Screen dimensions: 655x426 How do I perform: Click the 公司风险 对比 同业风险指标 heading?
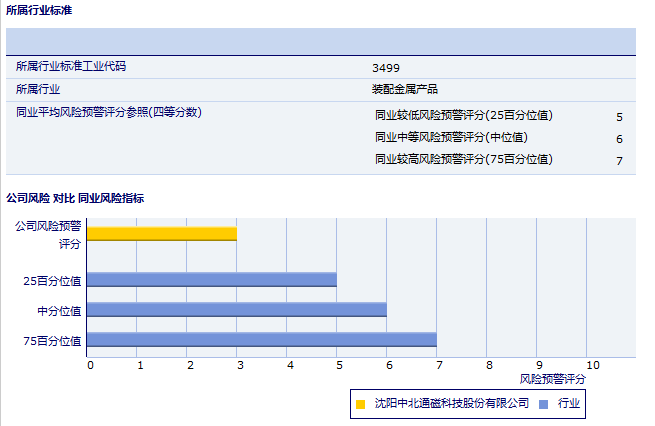coord(75,198)
